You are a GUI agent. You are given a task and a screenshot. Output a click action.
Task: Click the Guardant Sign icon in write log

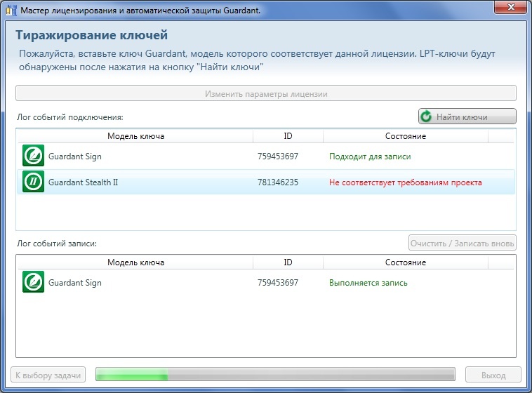coord(33,282)
